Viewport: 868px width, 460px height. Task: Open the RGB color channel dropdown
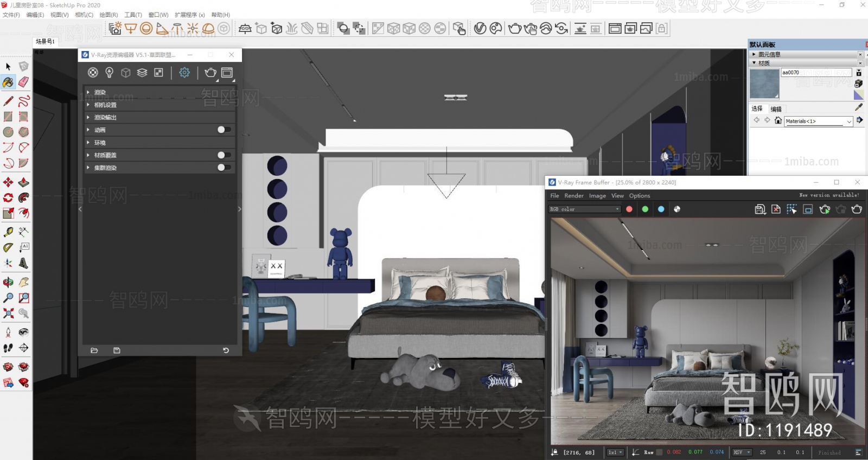585,209
